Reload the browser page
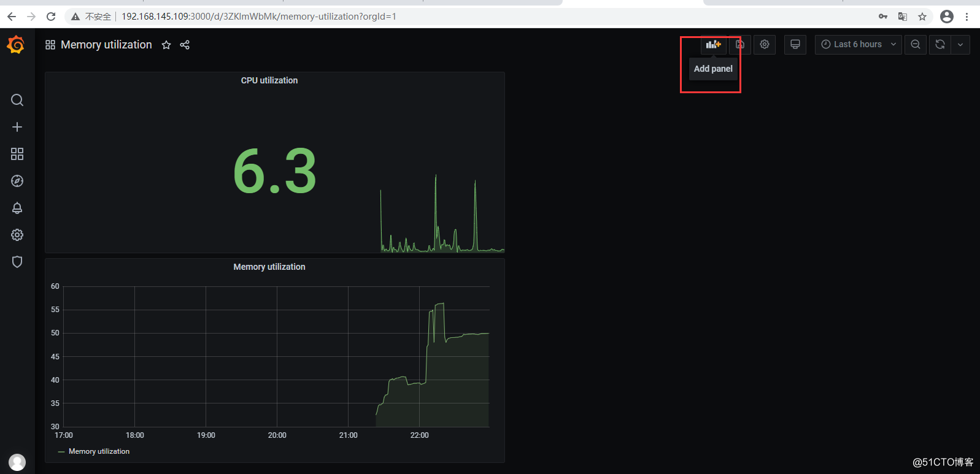 (51, 17)
